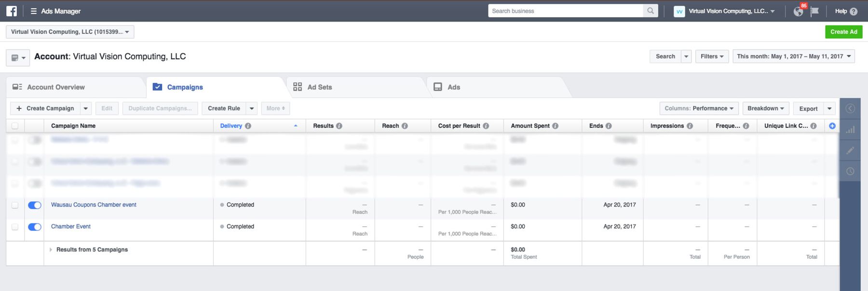The width and height of the screenshot is (868, 291).
Task: Open the Create Rule arrow menu
Action: tap(252, 109)
